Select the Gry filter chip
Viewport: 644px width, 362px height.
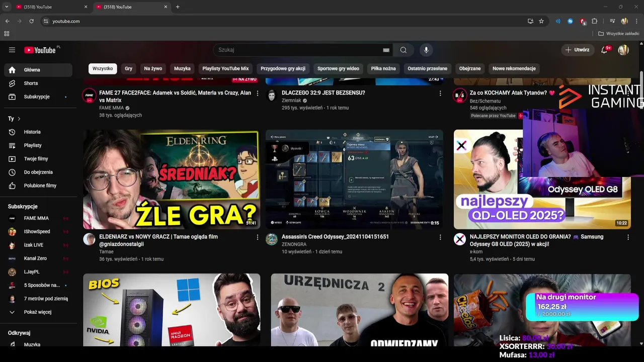[129, 68]
